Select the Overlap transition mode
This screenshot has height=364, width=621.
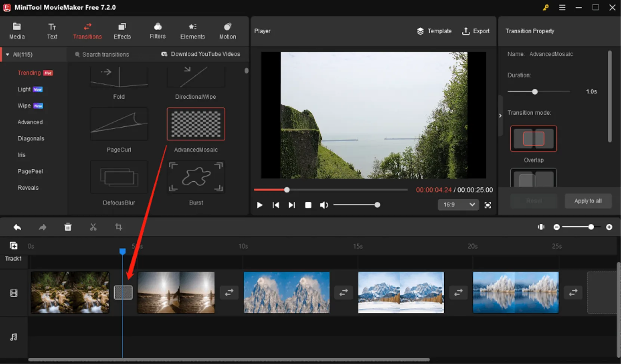pos(533,139)
